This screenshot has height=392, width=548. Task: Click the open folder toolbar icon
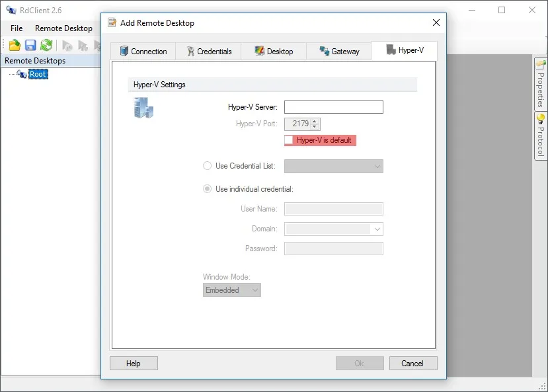tap(15, 45)
